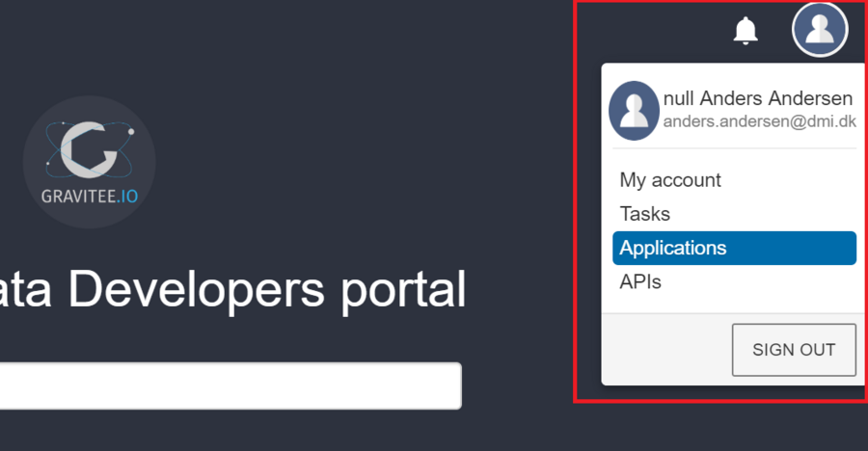
Task: Focus the portal search input field
Action: click(230, 386)
